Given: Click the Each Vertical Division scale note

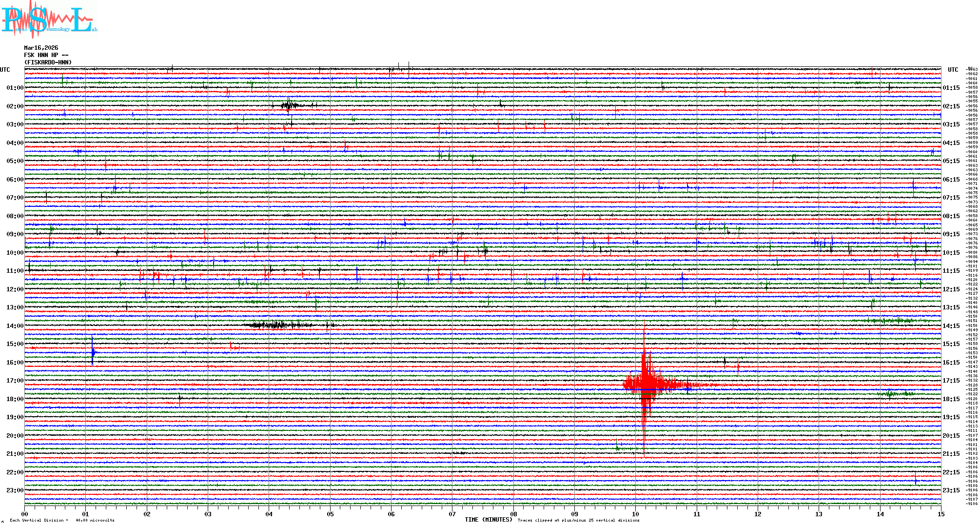Looking at the screenshot, I should [62, 520].
